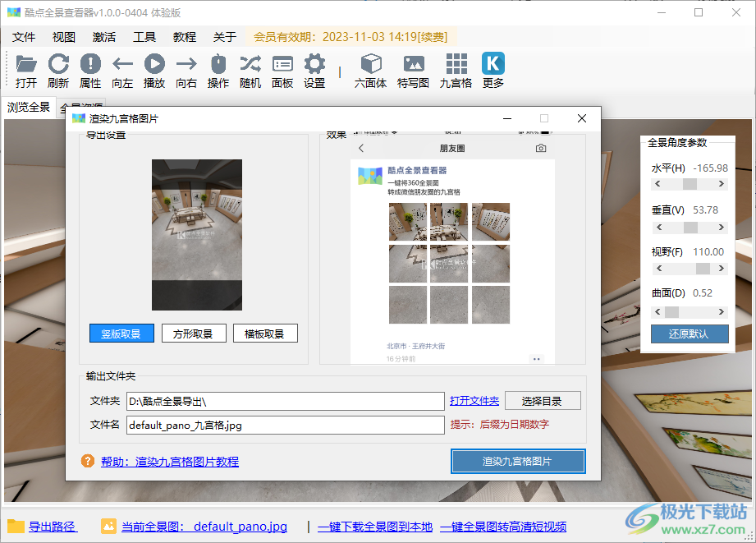Toggle the 面板 panel icon
Viewport: 756px width, 543px height.
282,64
